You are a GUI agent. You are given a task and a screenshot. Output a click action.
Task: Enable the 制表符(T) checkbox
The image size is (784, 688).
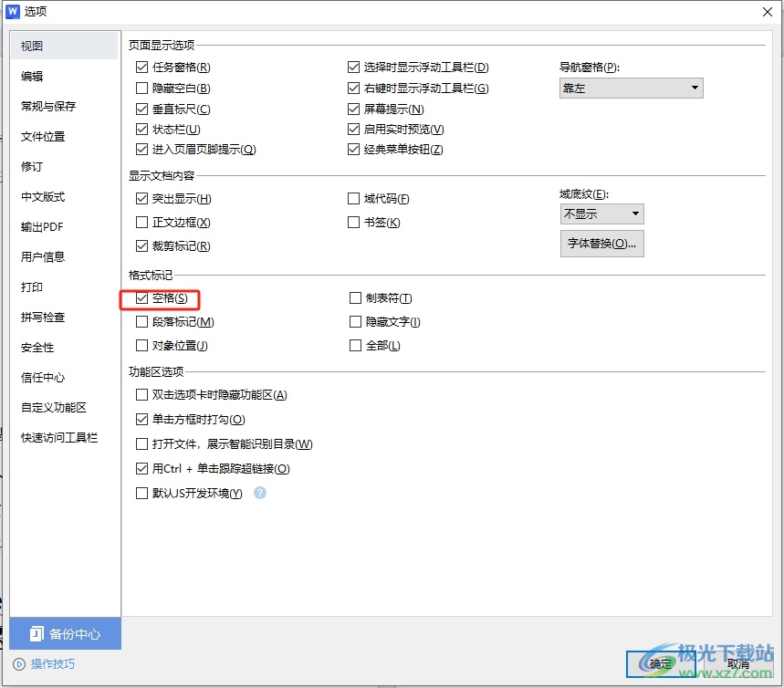356,298
